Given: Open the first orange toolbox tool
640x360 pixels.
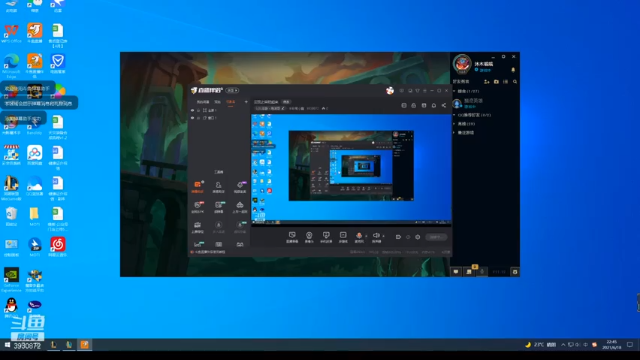Looking at the screenshot, I should click(x=198, y=186).
